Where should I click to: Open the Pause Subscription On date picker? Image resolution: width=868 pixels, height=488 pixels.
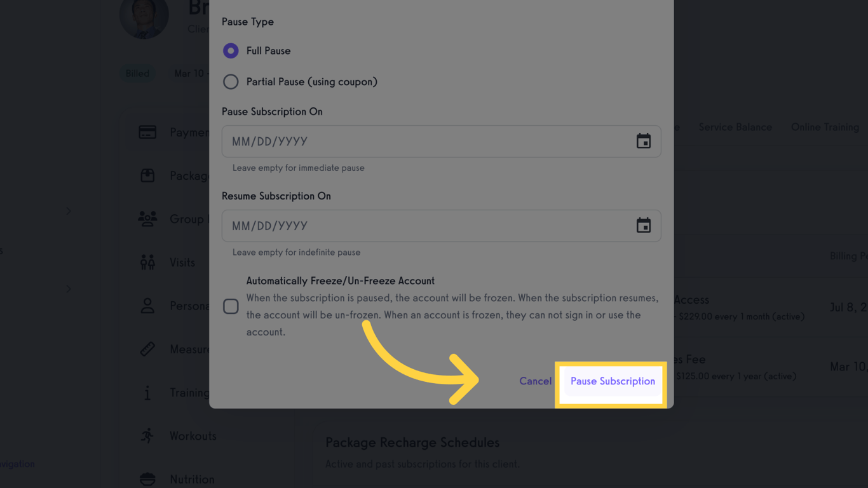(x=644, y=141)
